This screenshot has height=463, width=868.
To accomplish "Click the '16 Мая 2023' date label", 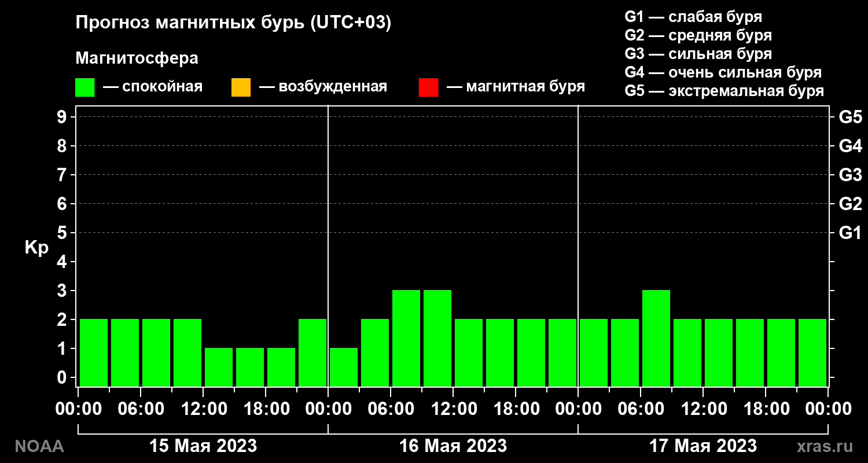I will (453, 446).
